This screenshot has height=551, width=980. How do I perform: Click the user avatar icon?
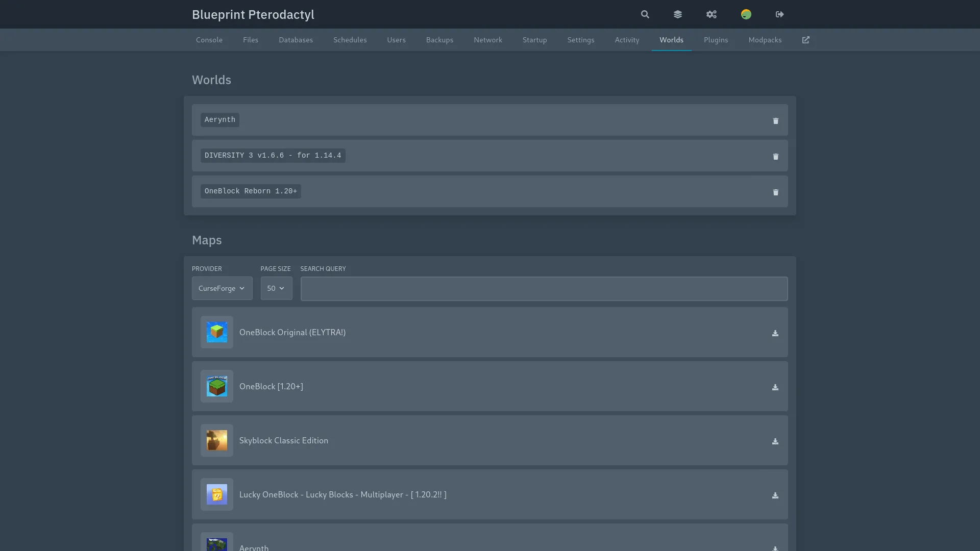pyautogui.click(x=746, y=14)
